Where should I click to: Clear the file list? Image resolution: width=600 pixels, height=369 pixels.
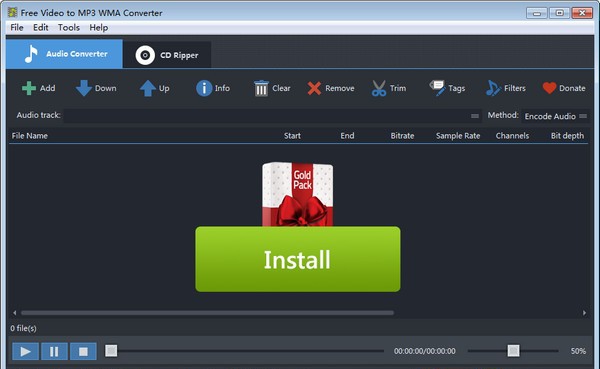click(272, 88)
